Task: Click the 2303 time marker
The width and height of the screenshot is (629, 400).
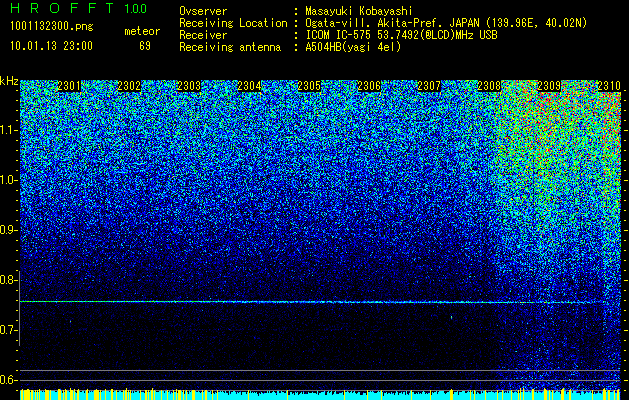Action: (189, 86)
